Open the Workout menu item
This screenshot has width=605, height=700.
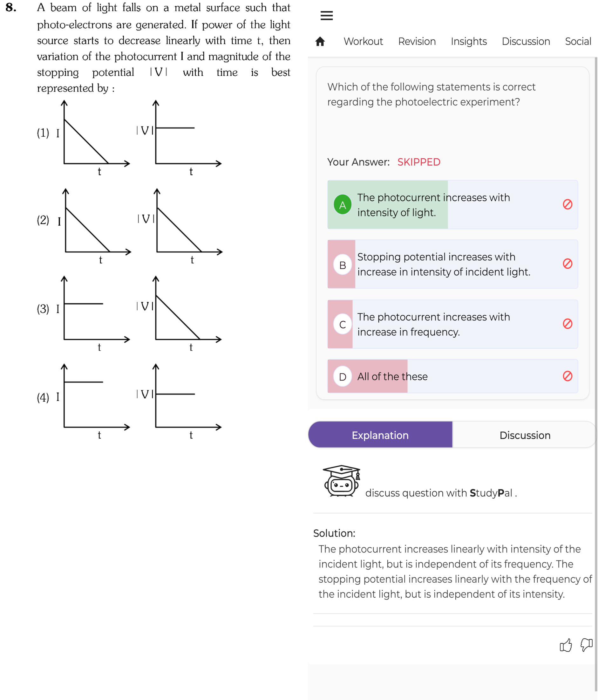[363, 41]
